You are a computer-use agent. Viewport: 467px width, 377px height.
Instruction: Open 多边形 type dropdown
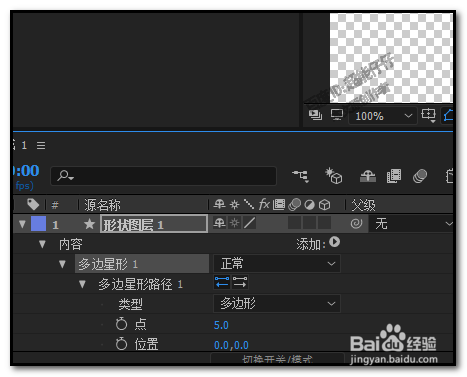point(277,303)
